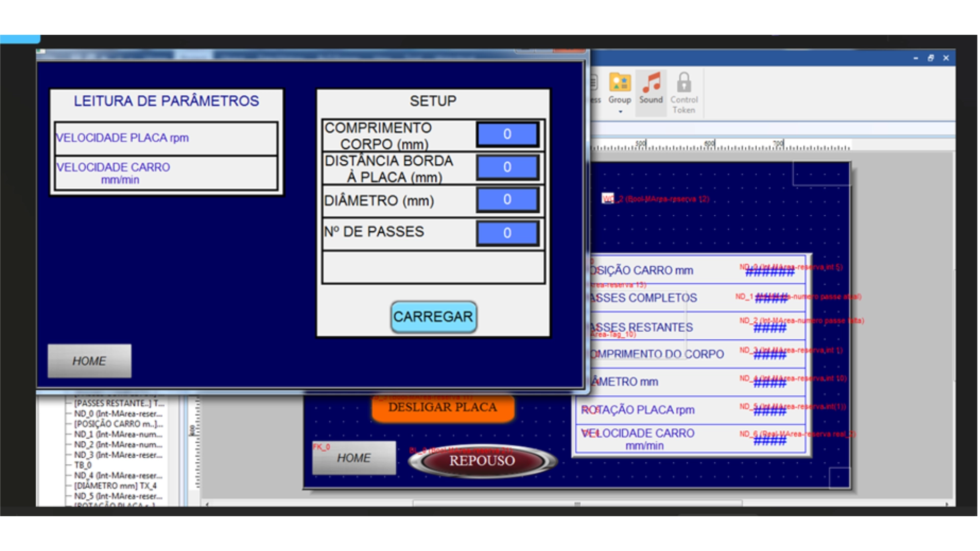The height and width of the screenshot is (551, 980).
Task: Click the ROTAÇÃO PLACA rpm numeric display
Action: [x=770, y=410]
